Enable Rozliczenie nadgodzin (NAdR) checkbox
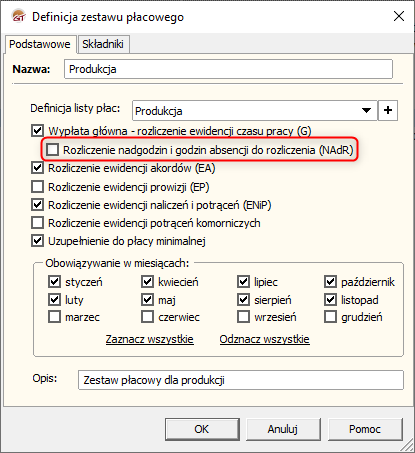This screenshot has height=453, width=415. pos(52,150)
